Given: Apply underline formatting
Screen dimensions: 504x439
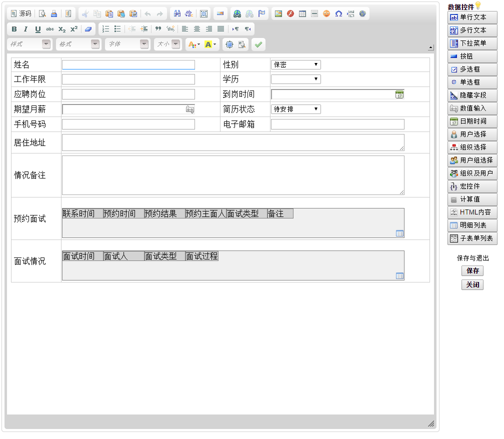Looking at the screenshot, I should click(x=38, y=29).
